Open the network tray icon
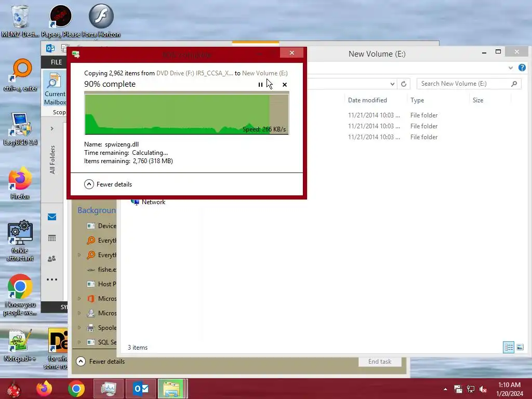 click(x=471, y=389)
